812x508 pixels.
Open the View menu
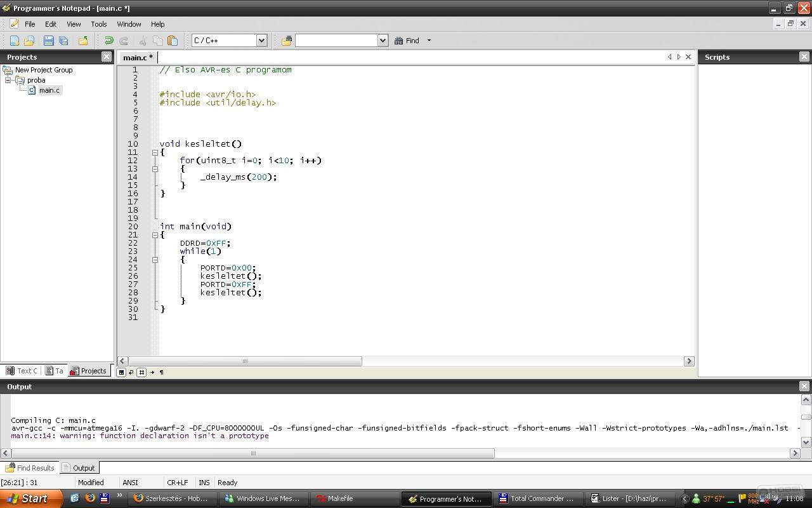click(74, 24)
